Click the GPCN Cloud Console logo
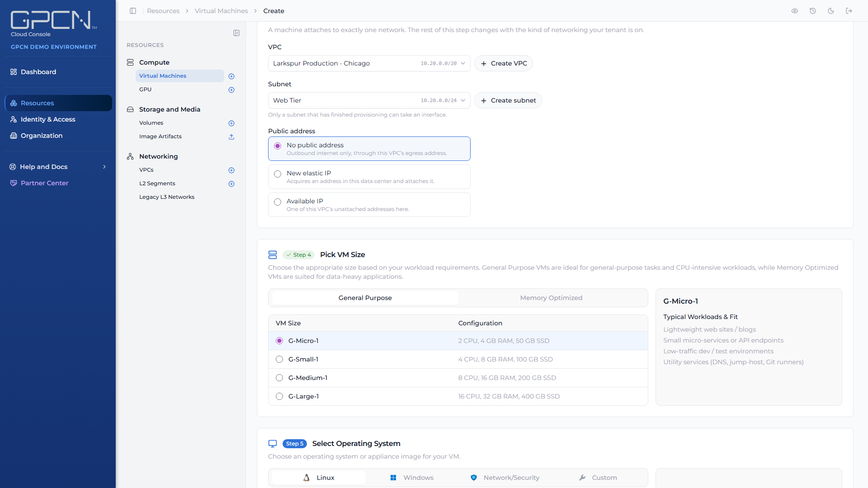 (x=53, y=23)
